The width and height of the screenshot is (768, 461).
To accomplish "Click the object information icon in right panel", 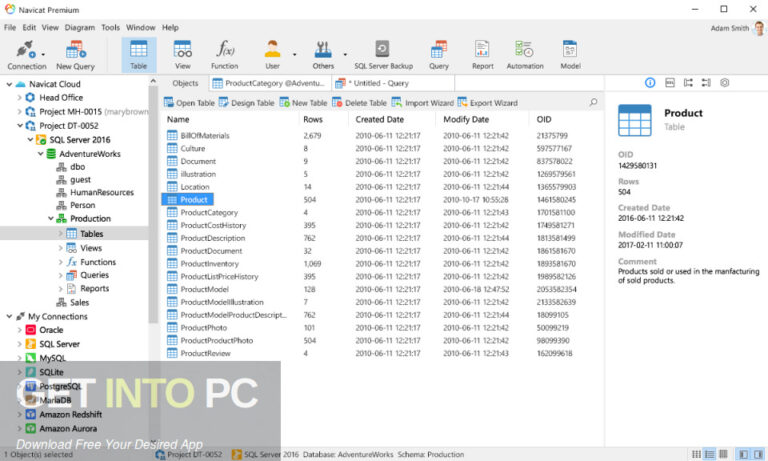I will [x=650, y=83].
